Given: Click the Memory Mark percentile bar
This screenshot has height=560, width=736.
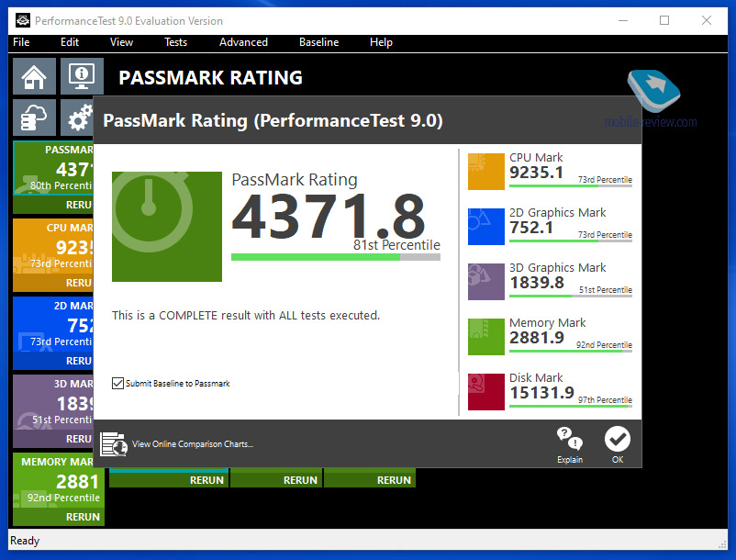Looking at the screenshot, I should [x=570, y=351].
